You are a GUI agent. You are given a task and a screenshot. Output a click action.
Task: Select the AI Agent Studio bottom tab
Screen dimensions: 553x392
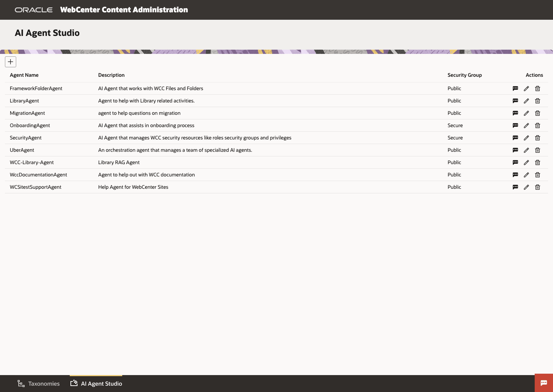(96, 384)
